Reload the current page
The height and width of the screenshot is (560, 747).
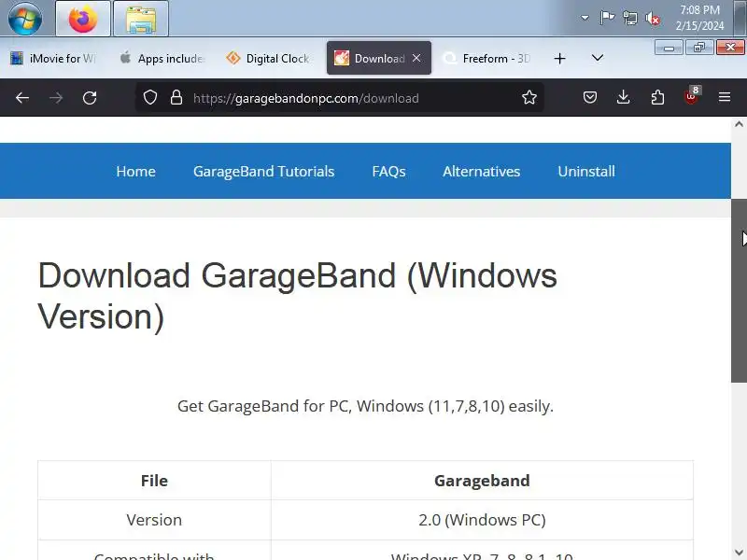[90, 98]
